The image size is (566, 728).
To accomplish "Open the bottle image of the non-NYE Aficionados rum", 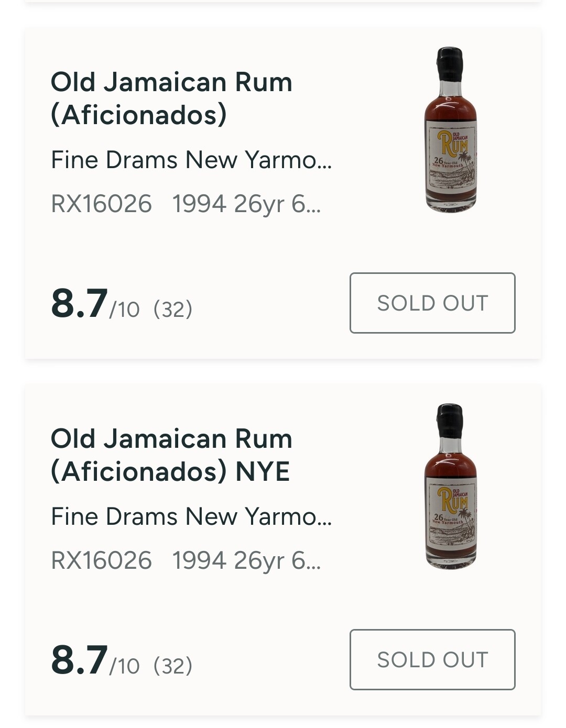I will (451, 130).
